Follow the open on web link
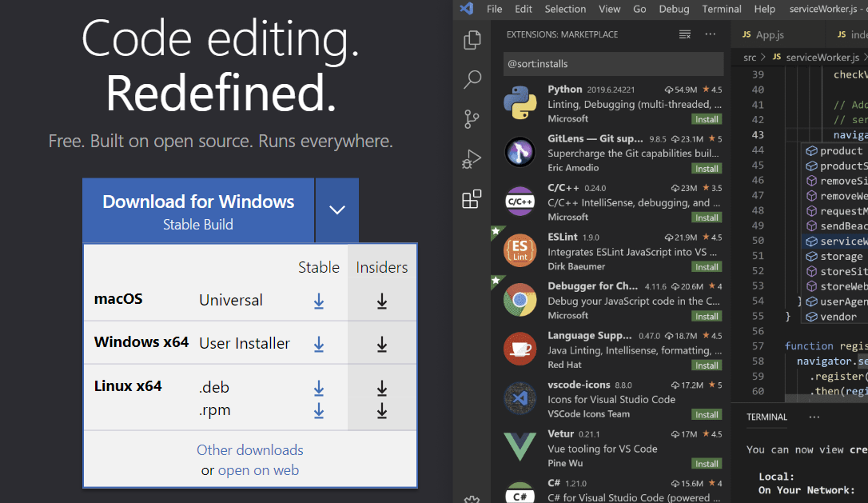The width and height of the screenshot is (868, 503). point(258,469)
